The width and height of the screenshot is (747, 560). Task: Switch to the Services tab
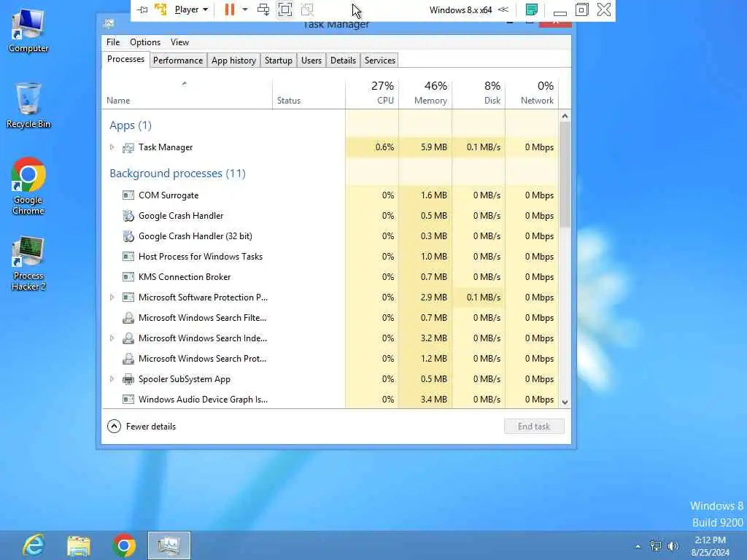point(379,61)
